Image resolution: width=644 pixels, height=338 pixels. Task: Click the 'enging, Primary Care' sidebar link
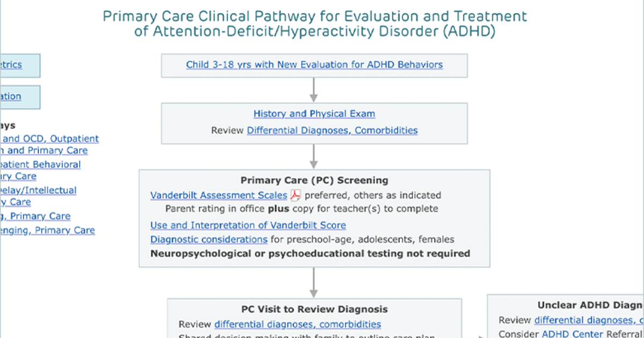coord(47,230)
